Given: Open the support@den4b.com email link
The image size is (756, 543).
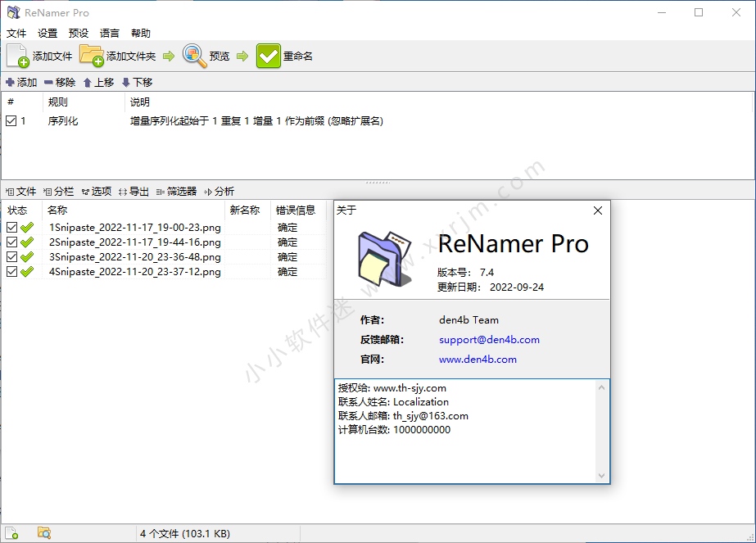Looking at the screenshot, I should pyautogui.click(x=489, y=340).
